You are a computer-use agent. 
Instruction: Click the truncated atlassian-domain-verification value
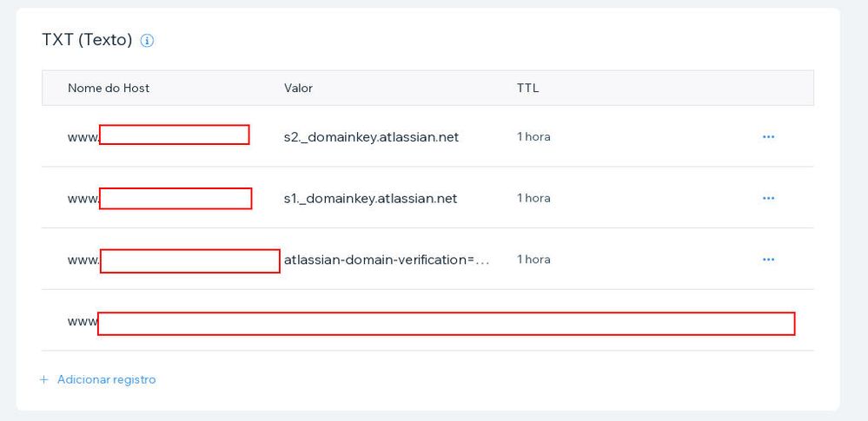tap(387, 260)
